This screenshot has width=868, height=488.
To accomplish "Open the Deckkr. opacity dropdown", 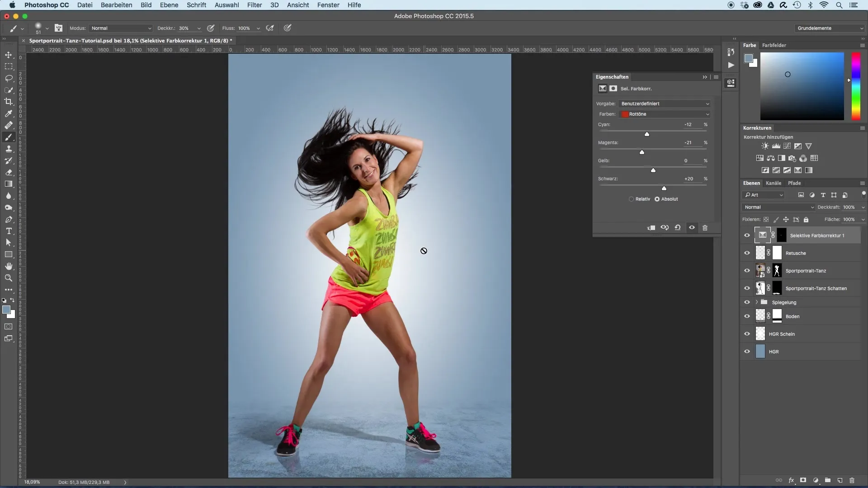I will tap(198, 28).
